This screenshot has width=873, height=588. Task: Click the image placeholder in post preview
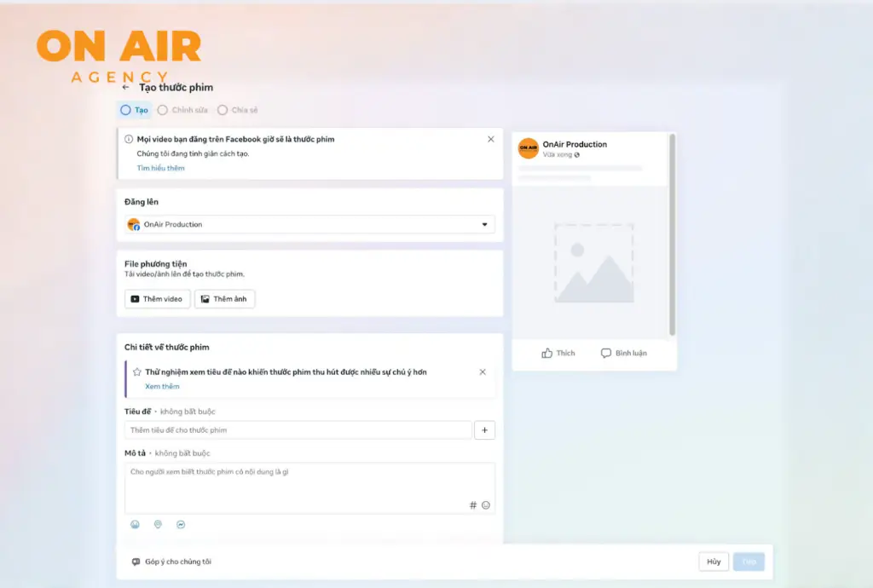tap(594, 262)
